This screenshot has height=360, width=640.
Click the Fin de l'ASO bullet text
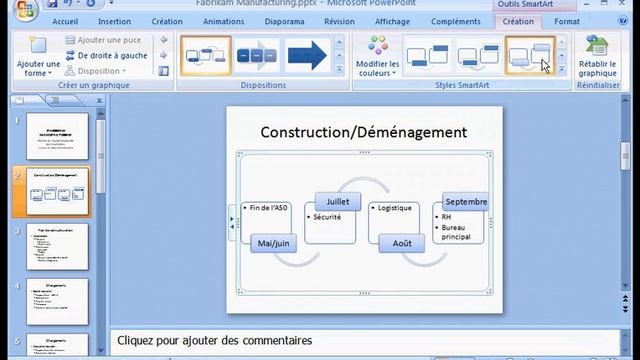[x=268, y=208]
